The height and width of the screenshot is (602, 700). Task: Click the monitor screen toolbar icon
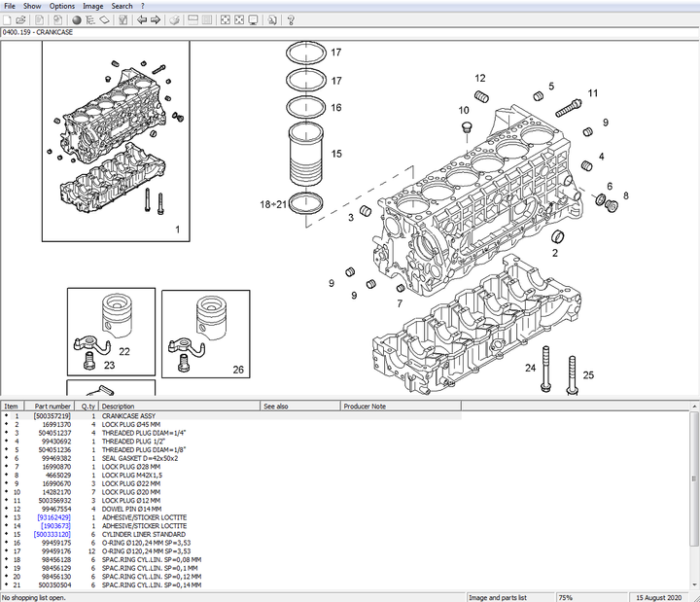253,20
